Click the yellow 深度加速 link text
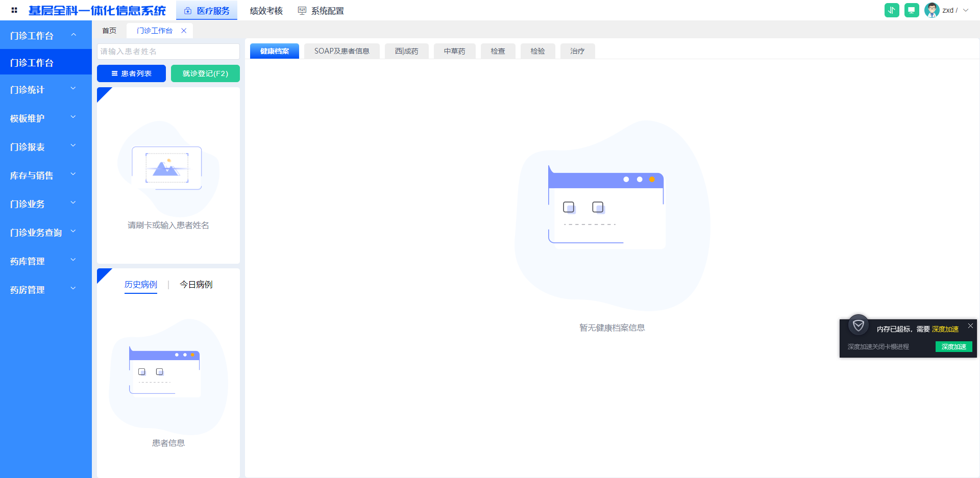This screenshot has width=980, height=478. coord(945,329)
